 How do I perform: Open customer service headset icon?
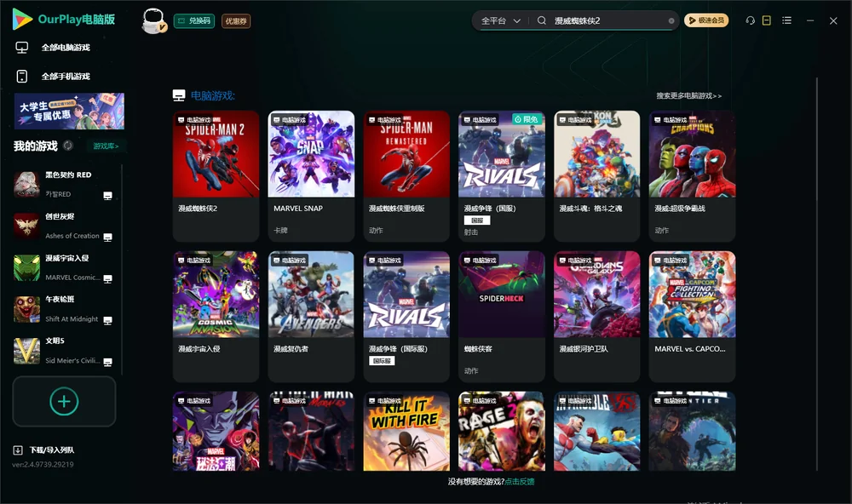[x=751, y=20]
